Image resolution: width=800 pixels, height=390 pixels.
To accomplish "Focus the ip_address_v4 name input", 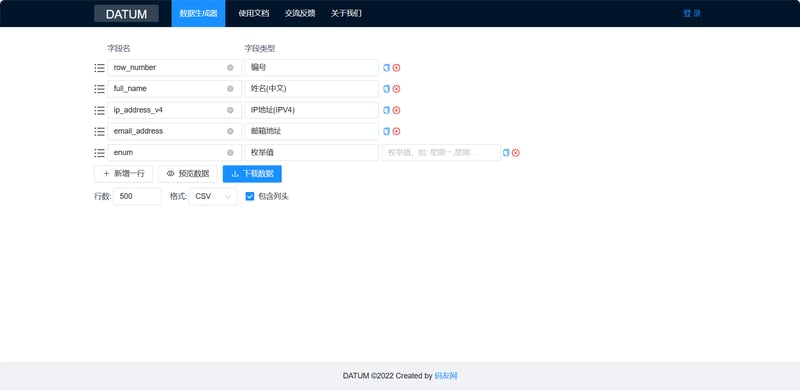I will click(174, 110).
